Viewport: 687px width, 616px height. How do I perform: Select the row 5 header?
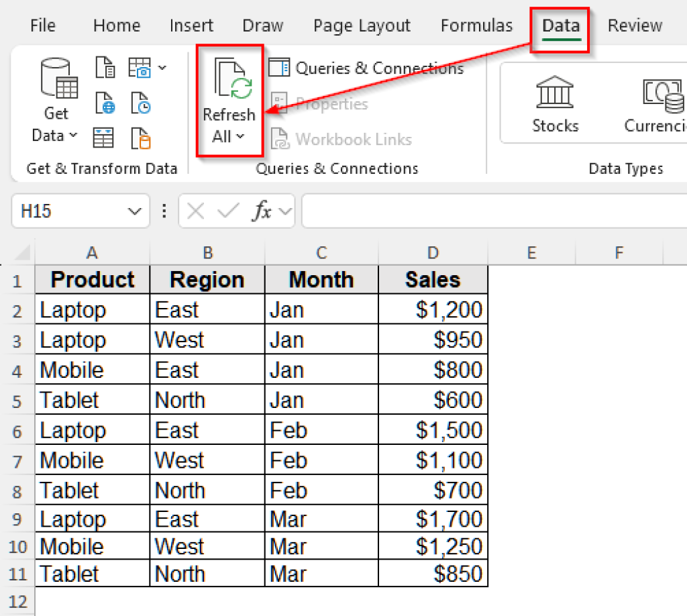tap(18, 400)
